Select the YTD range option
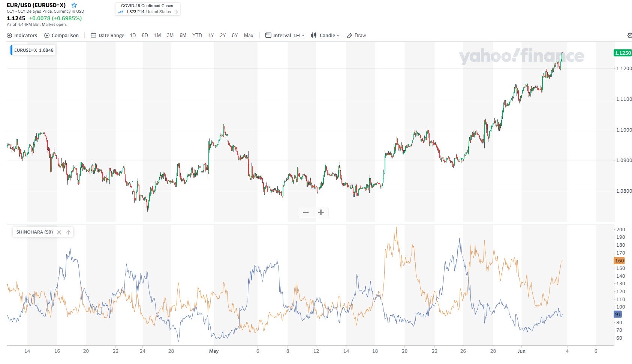This screenshot has height=364, width=632. [x=197, y=35]
